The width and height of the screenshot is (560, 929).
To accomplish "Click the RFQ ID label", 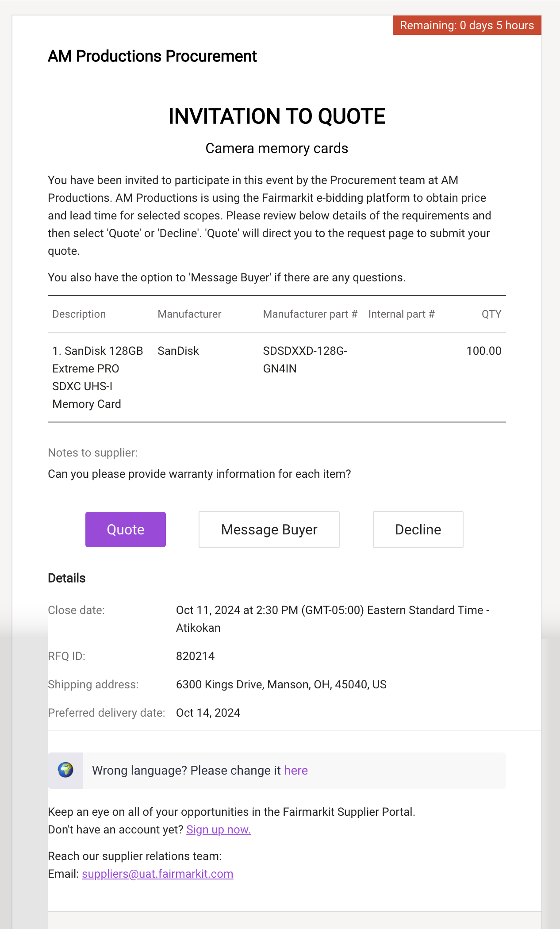I will click(66, 656).
